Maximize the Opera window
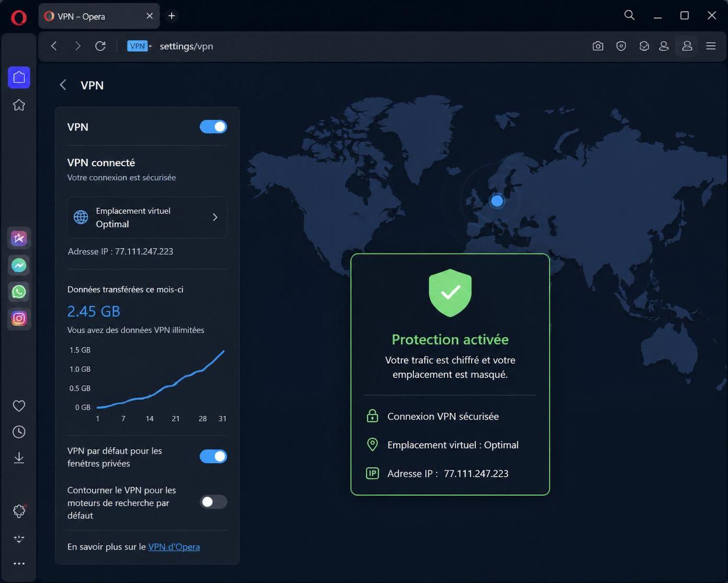This screenshot has height=583, width=728. click(x=684, y=16)
